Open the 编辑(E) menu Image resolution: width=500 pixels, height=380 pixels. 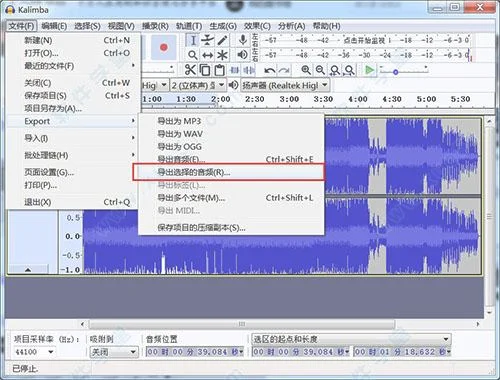point(54,26)
